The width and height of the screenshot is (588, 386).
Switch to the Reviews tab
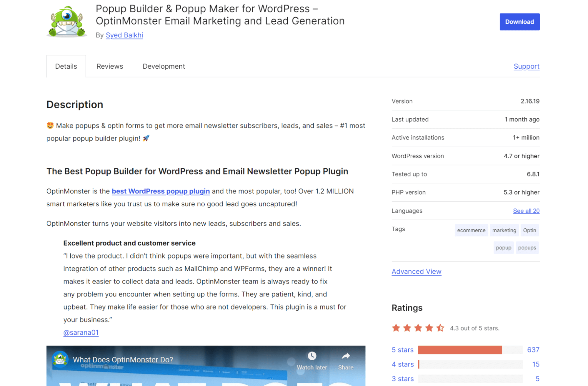coord(110,66)
